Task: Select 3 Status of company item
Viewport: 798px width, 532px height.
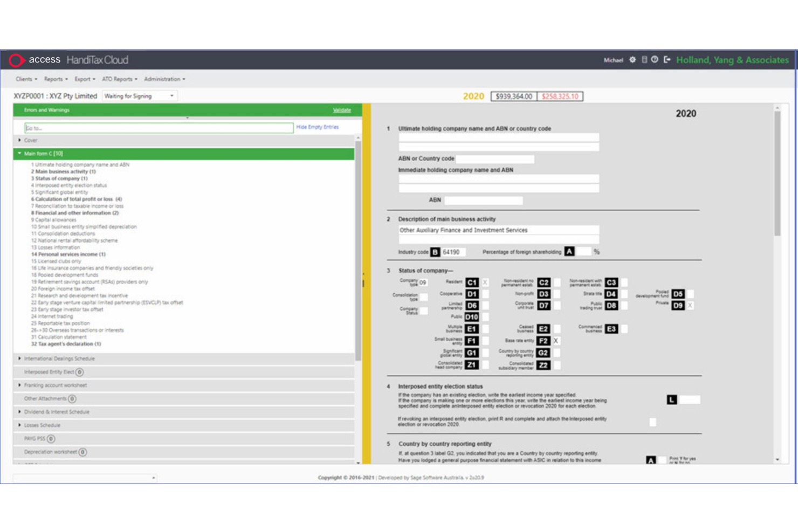Action: point(59,178)
